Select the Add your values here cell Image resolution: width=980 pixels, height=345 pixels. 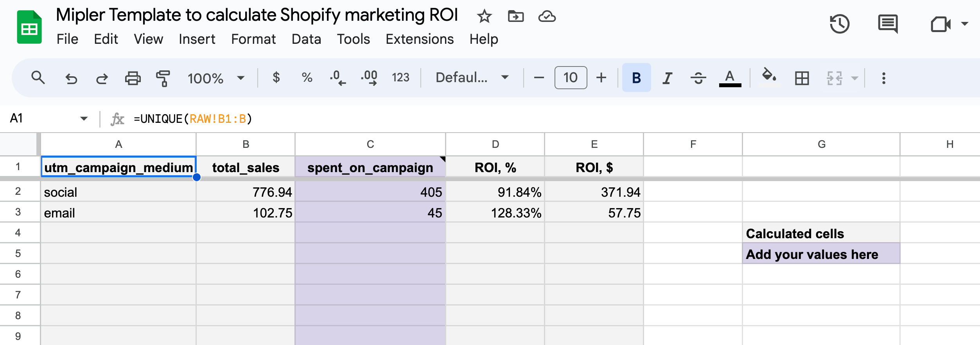tap(821, 254)
